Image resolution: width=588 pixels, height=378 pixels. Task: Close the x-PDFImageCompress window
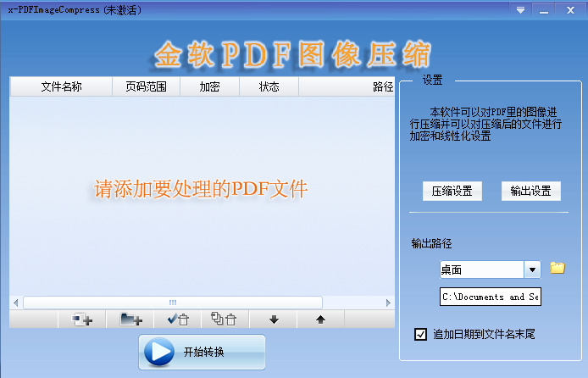click(x=570, y=10)
